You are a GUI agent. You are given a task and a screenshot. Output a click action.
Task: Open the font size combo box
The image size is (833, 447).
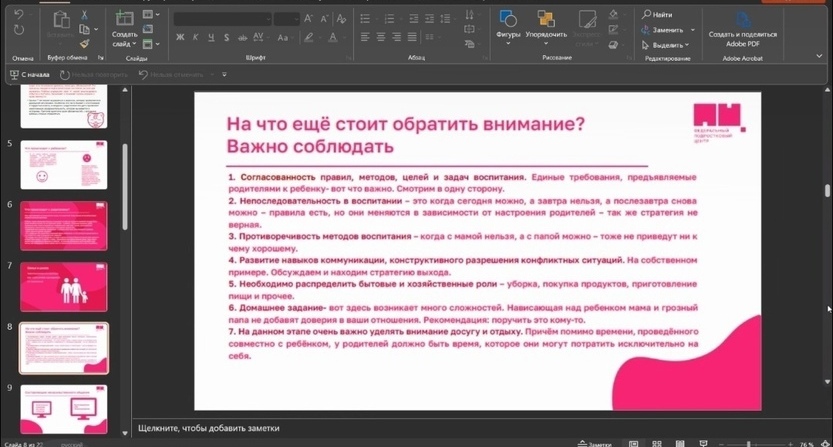[x=287, y=20]
